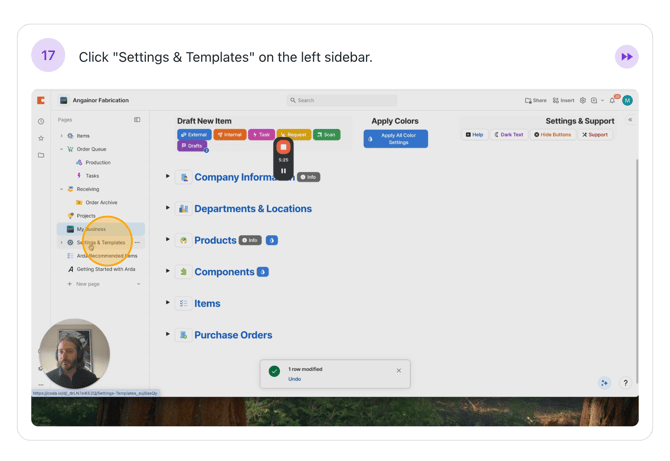Image resolution: width=670 pixels, height=461 pixels.
Task: Expand the Company Information section
Action: tap(168, 176)
